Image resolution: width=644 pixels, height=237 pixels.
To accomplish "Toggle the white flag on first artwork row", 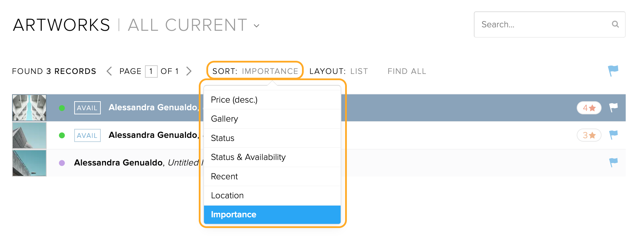I will point(613,108).
